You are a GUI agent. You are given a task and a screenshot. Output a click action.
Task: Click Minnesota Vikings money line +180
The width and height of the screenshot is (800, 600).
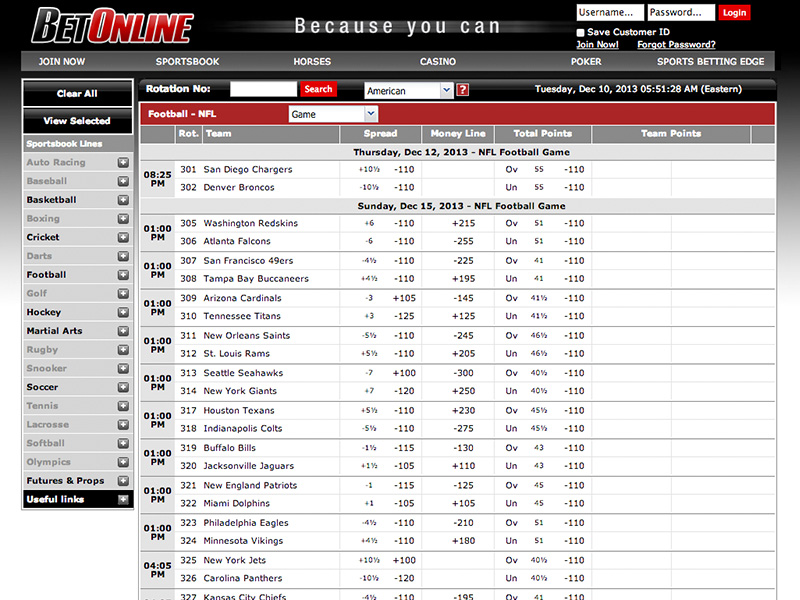coord(463,541)
